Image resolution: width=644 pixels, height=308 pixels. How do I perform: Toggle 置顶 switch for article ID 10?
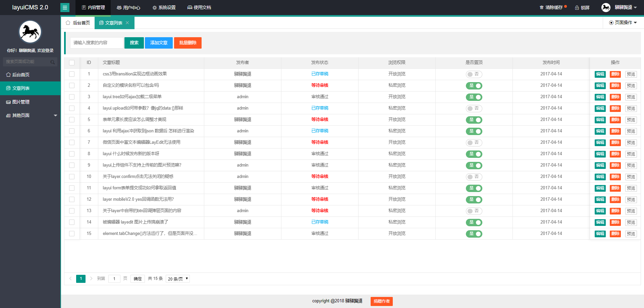474,177
